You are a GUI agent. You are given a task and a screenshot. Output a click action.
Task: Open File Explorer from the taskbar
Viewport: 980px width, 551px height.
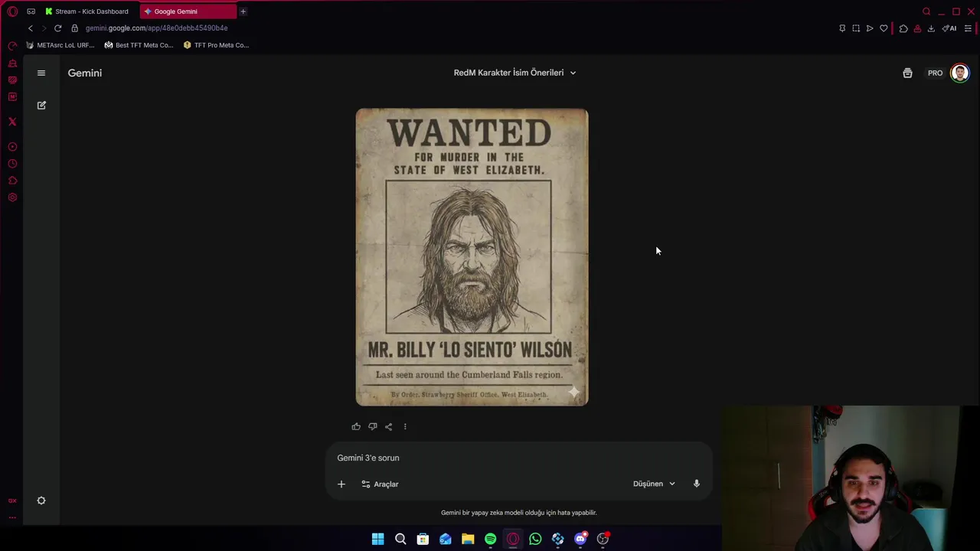(468, 539)
